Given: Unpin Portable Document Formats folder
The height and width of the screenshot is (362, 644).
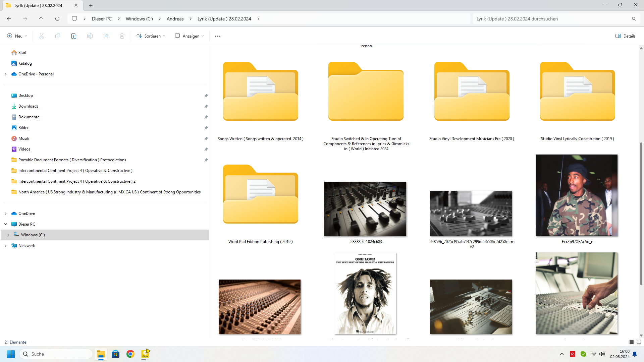Looking at the screenshot, I should 206,160.
